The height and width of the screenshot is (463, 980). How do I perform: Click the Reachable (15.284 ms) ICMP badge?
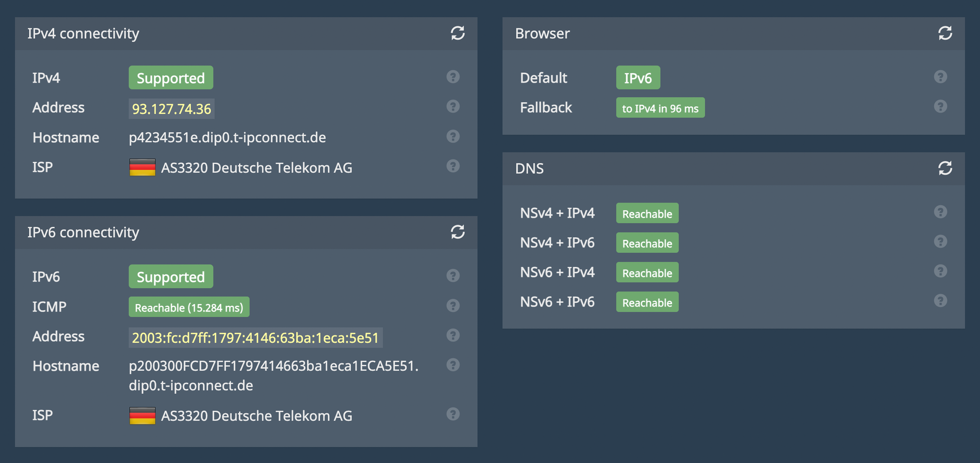coord(189,307)
